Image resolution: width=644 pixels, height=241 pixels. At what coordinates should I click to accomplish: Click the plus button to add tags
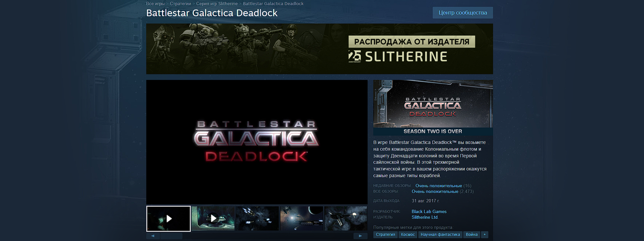(485, 234)
